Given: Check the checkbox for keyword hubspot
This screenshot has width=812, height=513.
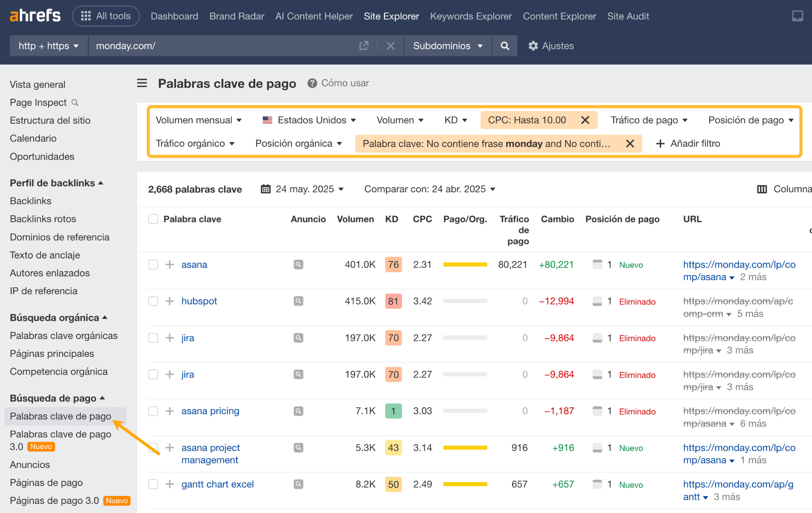Looking at the screenshot, I should click(153, 301).
